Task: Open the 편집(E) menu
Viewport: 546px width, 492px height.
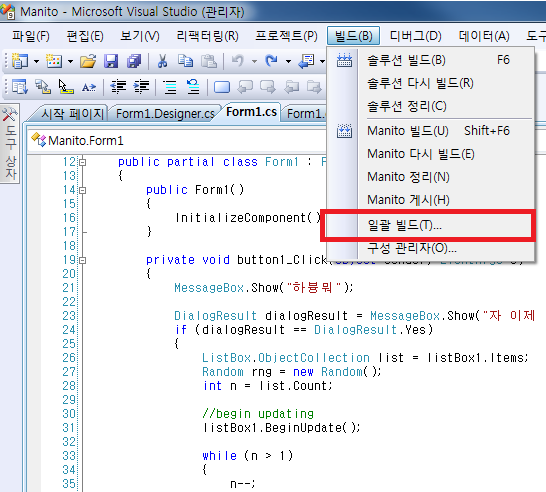Action: [x=85, y=36]
